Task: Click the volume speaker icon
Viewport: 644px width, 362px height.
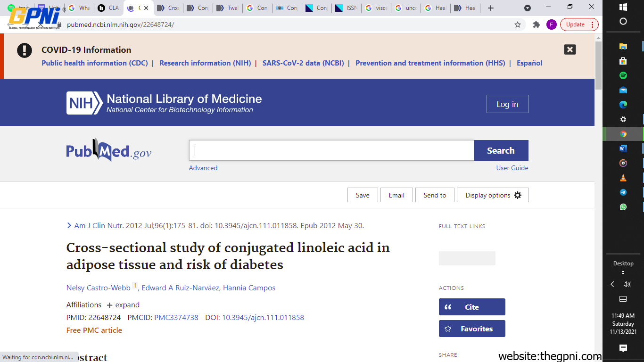Action: [x=627, y=284]
